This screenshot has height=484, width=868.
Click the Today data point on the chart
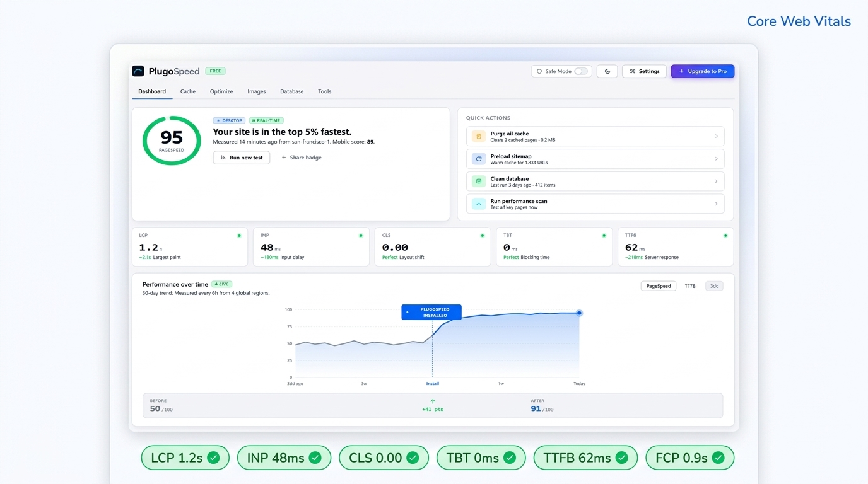coord(579,313)
